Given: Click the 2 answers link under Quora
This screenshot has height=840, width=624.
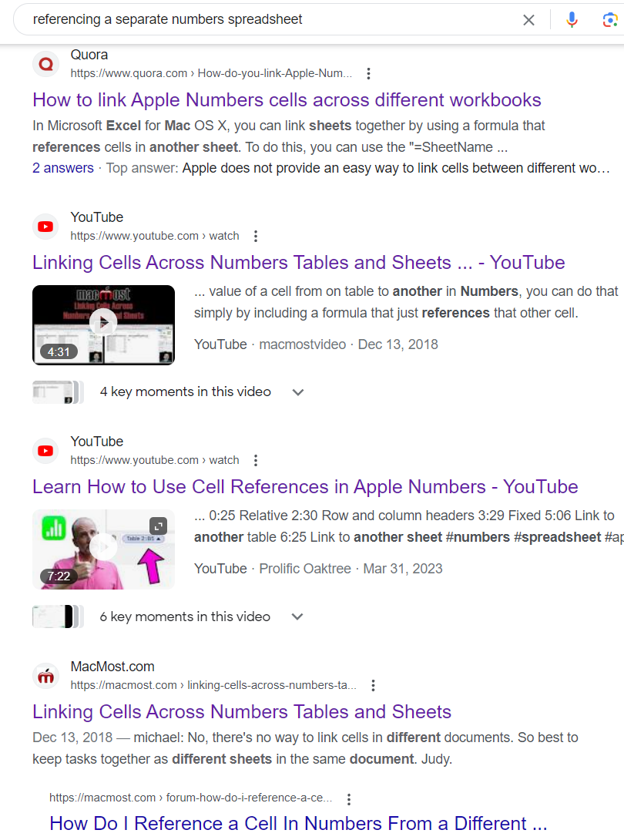Looking at the screenshot, I should [62, 168].
